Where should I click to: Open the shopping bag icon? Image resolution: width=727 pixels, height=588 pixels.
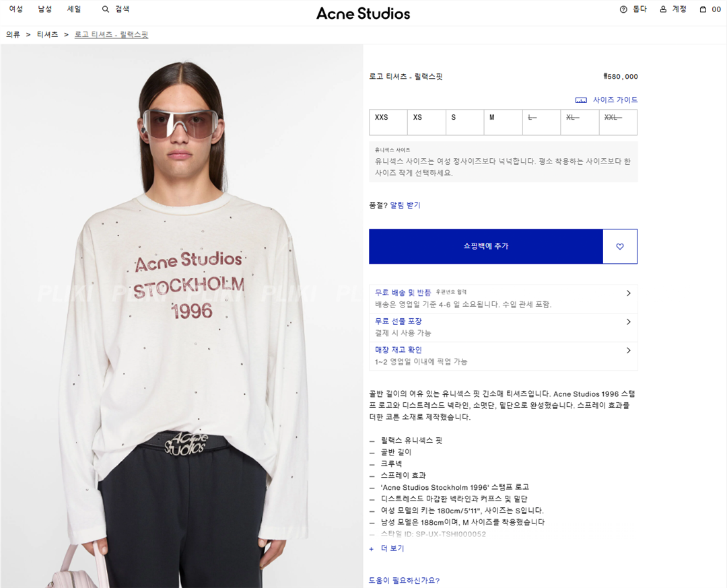[x=703, y=9]
